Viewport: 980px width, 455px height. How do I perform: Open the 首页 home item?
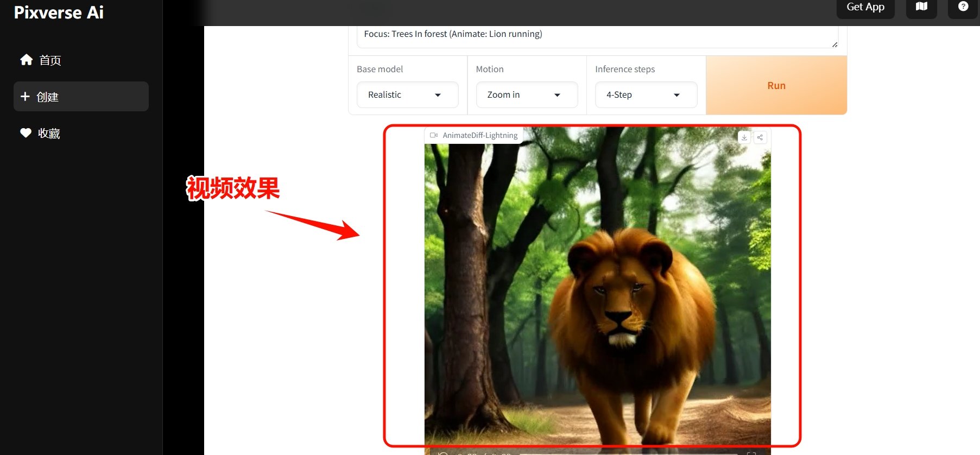point(81,60)
